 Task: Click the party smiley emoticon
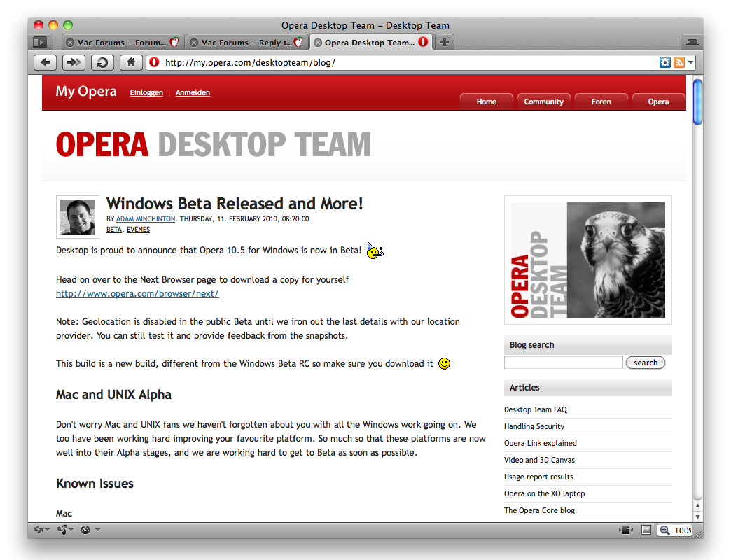click(375, 251)
